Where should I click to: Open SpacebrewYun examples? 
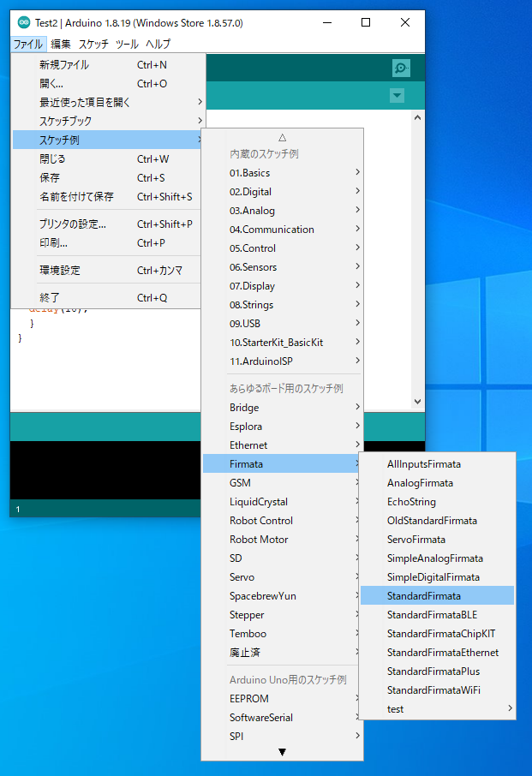tap(283, 595)
